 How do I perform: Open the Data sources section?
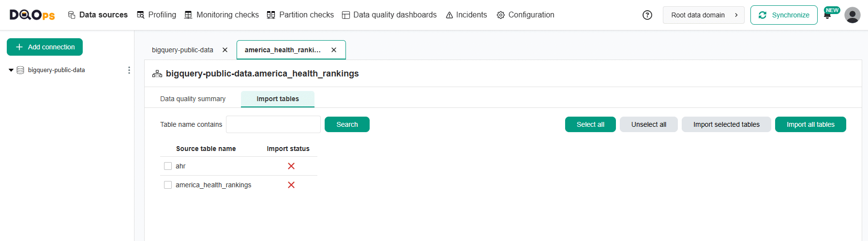click(x=98, y=15)
